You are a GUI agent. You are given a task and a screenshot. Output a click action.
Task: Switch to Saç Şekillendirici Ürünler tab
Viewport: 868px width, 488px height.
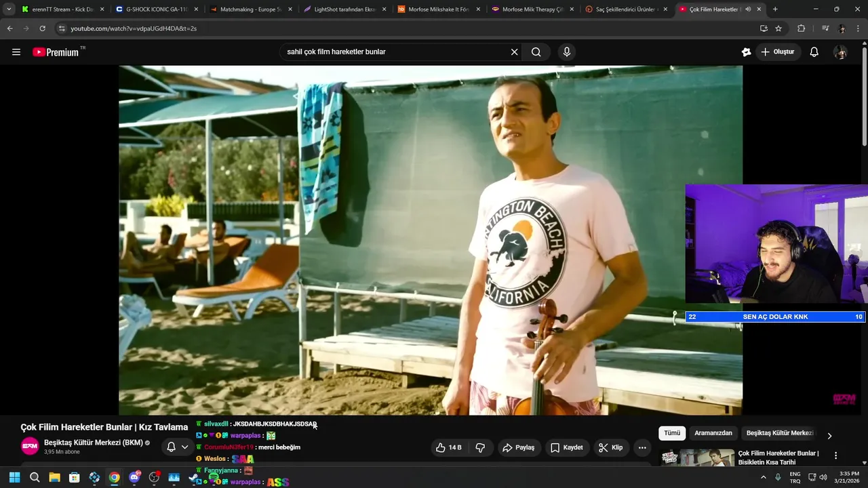(x=627, y=9)
